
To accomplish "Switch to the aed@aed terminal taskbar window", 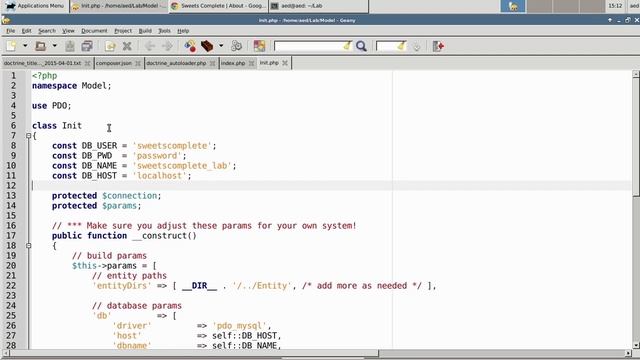I will 318,6.
